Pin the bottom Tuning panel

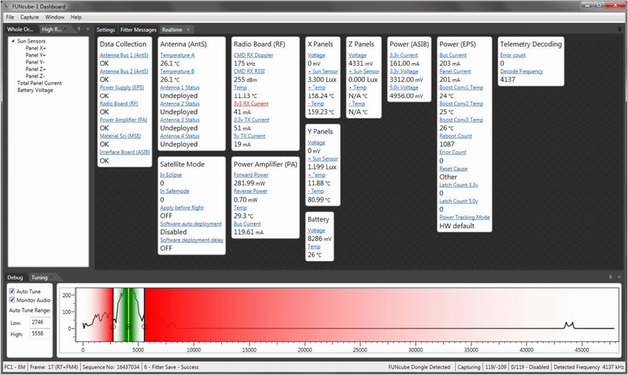pyautogui.click(x=610, y=277)
